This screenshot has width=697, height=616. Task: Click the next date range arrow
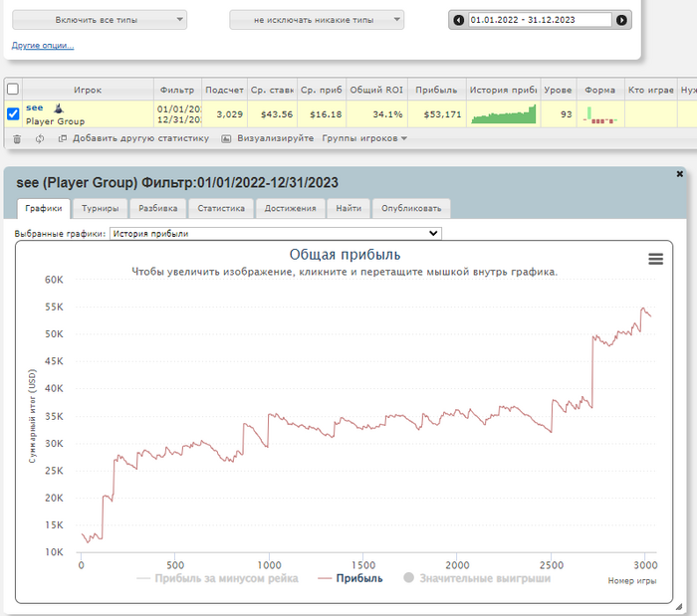click(x=621, y=20)
